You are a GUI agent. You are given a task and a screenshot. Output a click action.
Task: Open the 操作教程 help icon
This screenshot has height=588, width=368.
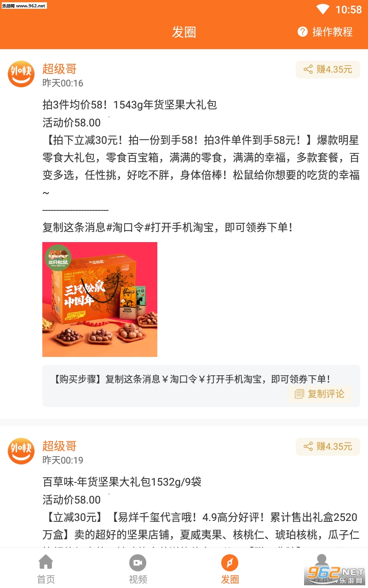[x=302, y=32]
